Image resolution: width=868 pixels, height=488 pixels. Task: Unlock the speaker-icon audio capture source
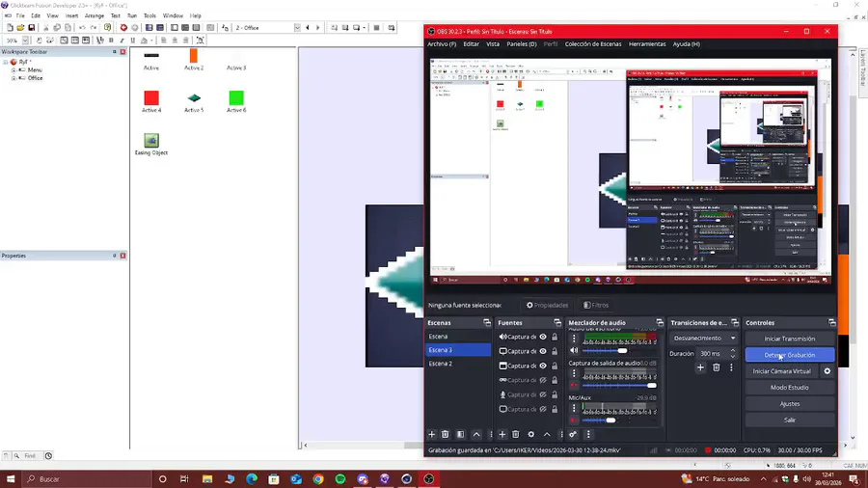[555, 337]
